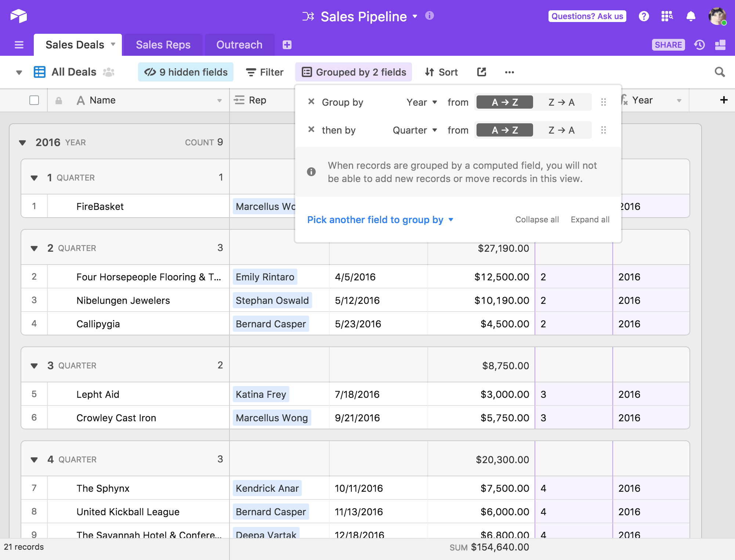Open the tables hamburger menu
Viewport: 735px width, 560px height.
click(x=19, y=45)
